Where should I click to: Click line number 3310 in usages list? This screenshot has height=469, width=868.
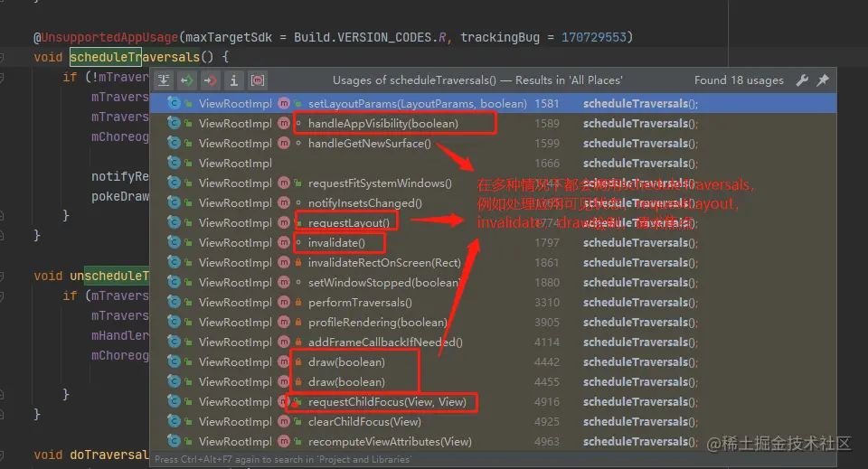(x=547, y=303)
